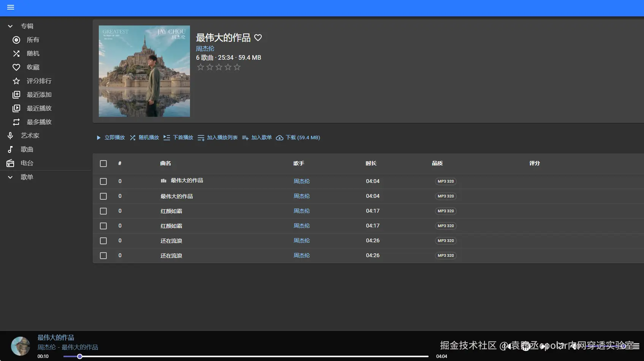The height and width of the screenshot is (361, 644).
Task: Rate the album three stars
Action: tap(219, 67)
